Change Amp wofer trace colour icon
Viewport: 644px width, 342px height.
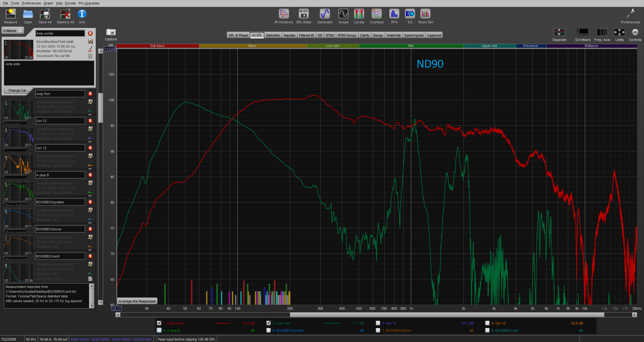[90, 48]
